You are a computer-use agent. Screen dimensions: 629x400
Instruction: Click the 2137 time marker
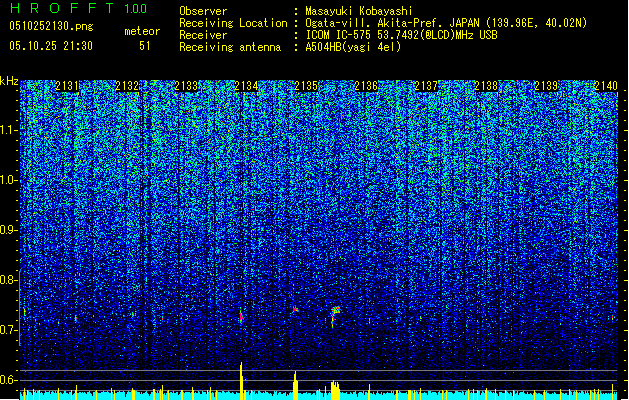tap(426, 86)
